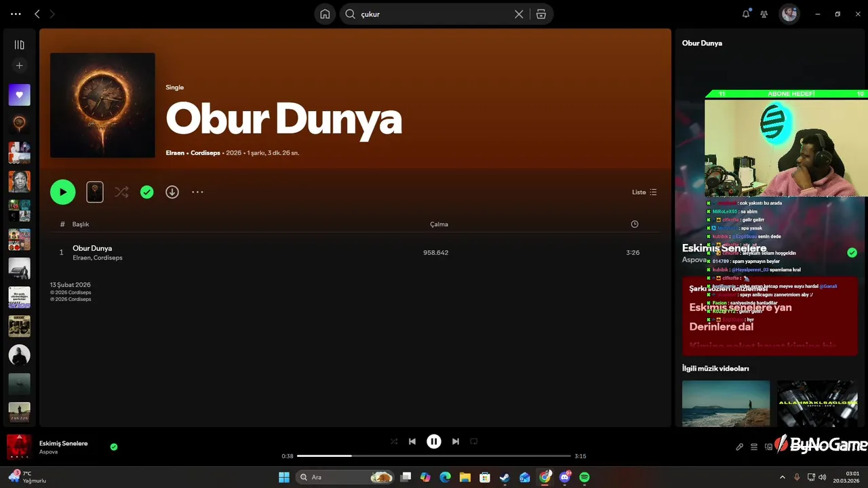Open the Browse icon beside the search box

click(x=541, y=14)
